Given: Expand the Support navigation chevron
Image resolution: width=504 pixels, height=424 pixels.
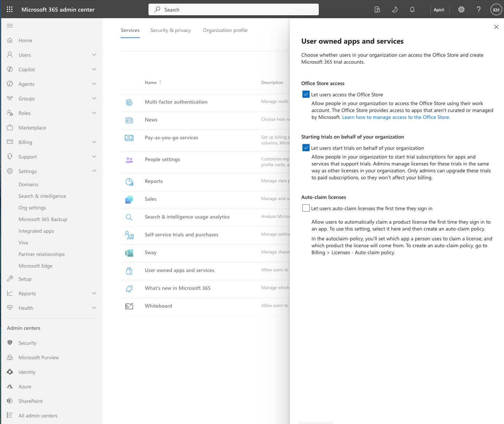Looking at the screenshot, I should (94, 156).
